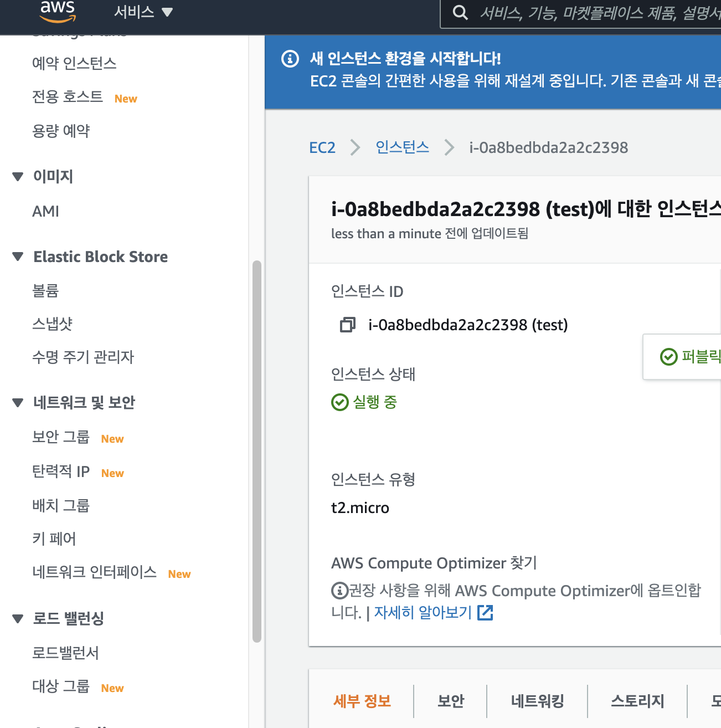
Task: Click the 인스턴스 유형 label
Action: point(373,480)
